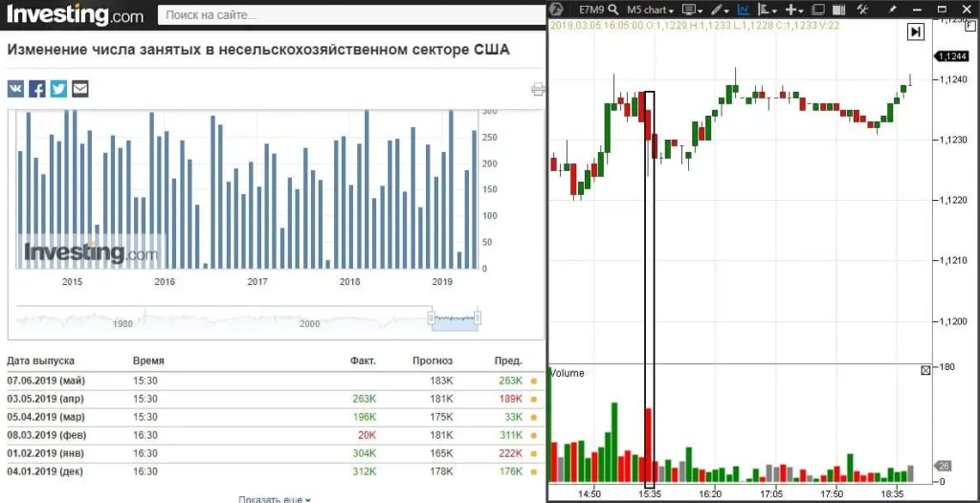Open the monitor display settings dropdown
980x503 pixels.
693,10
